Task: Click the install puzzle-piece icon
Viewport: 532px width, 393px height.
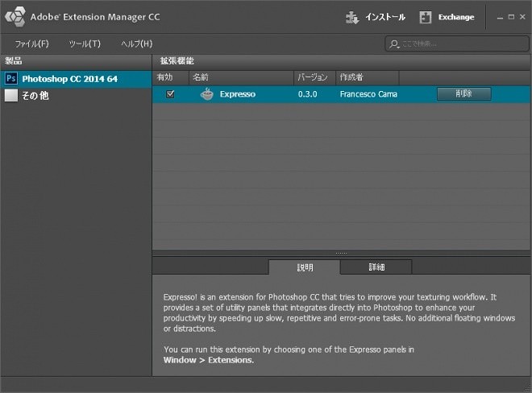Action: point(351,17)
